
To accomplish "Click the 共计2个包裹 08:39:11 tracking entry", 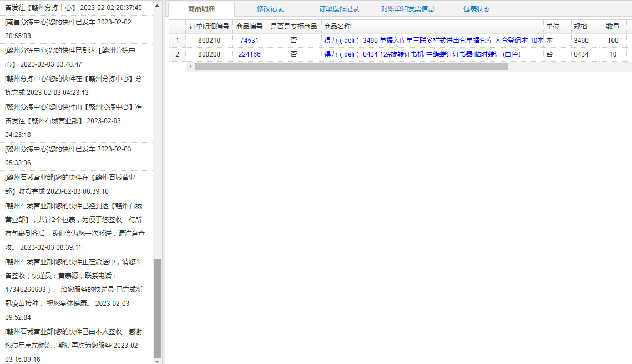I will pyautogui.click(x=76, y=226).
